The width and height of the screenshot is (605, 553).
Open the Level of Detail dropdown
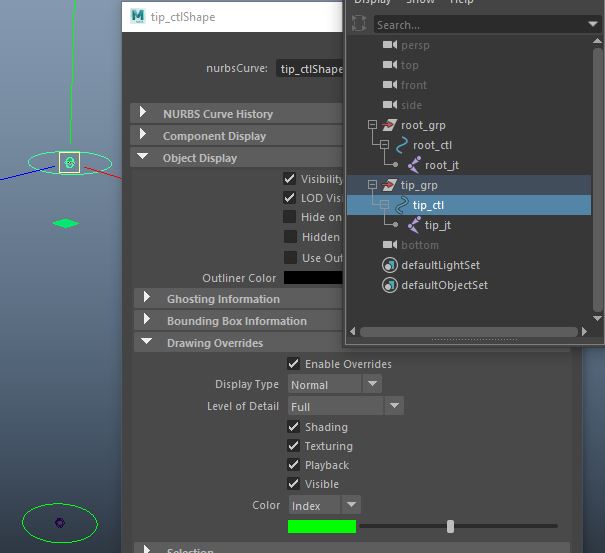tap(345, 406)
